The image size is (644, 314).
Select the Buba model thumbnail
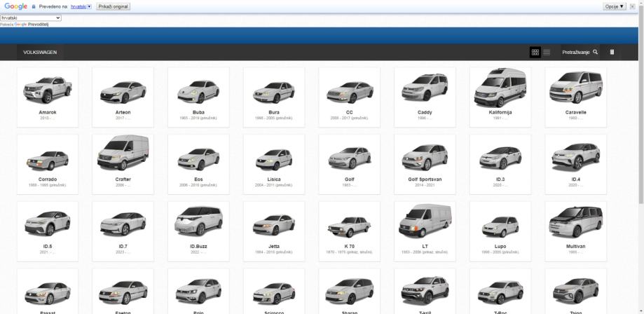tap(198, 91)
